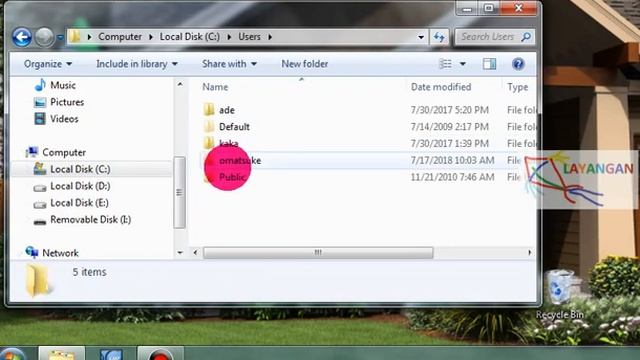This screenshot has height=360, width=640.
Task: Click the Removable Disk (I:) drive icon
Action: pos(40,222)
